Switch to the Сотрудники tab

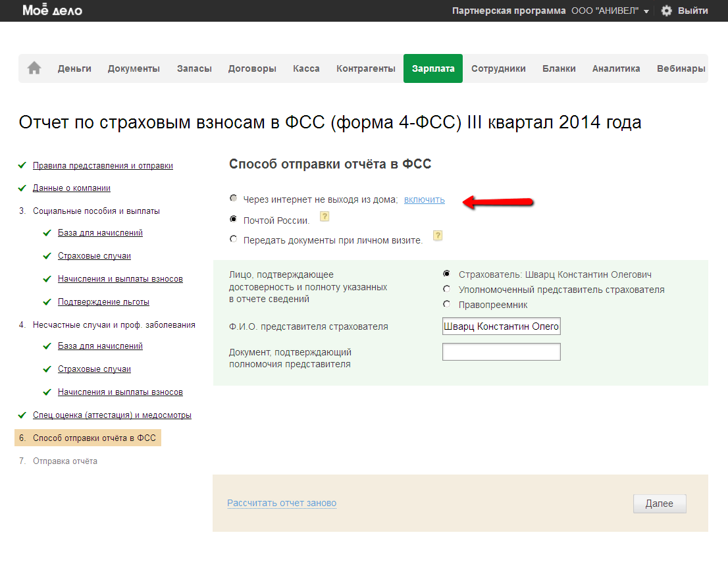(x=498, y=68)
